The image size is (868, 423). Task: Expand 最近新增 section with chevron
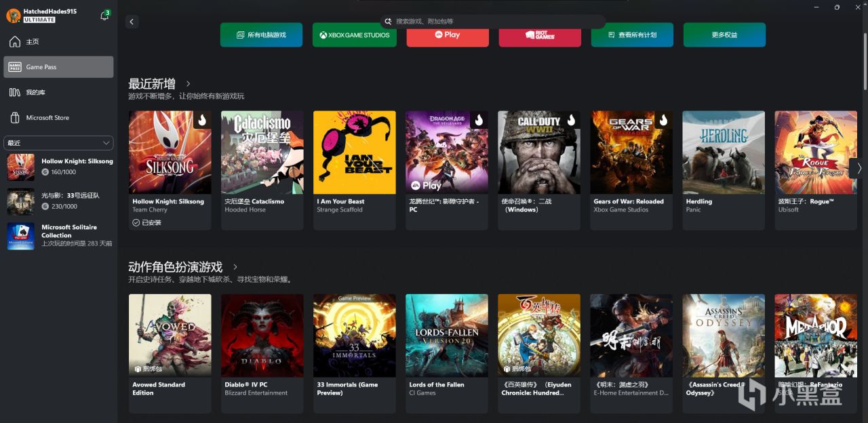(189, 84)
